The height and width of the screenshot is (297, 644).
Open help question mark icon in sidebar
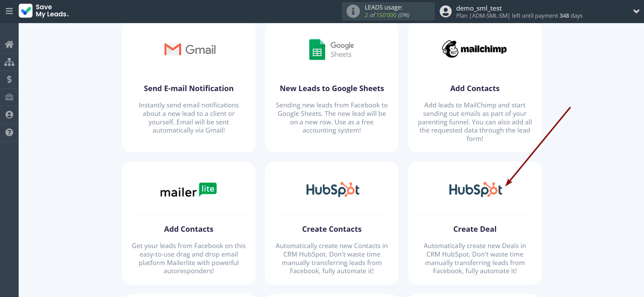pos(9,133)
